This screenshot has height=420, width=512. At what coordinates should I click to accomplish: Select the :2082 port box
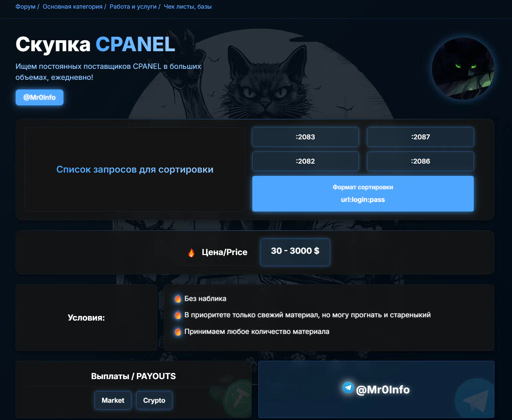(306, 161)
